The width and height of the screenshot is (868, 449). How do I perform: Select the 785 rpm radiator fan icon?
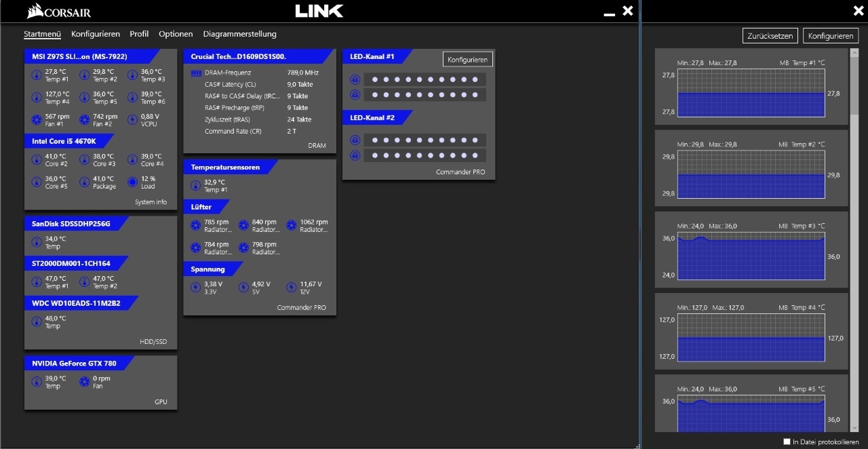pos(195,226)
